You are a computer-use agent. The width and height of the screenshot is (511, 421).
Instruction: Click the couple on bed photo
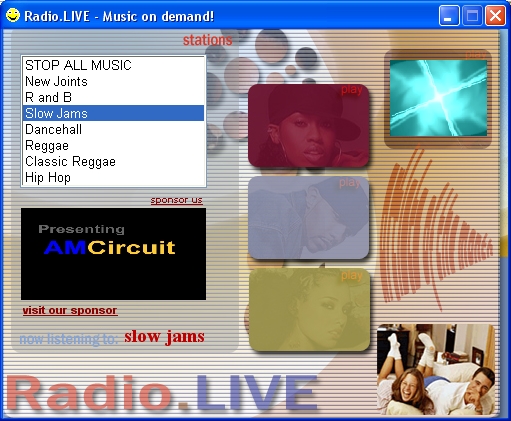pyautogui.click(x=436, y=369)
